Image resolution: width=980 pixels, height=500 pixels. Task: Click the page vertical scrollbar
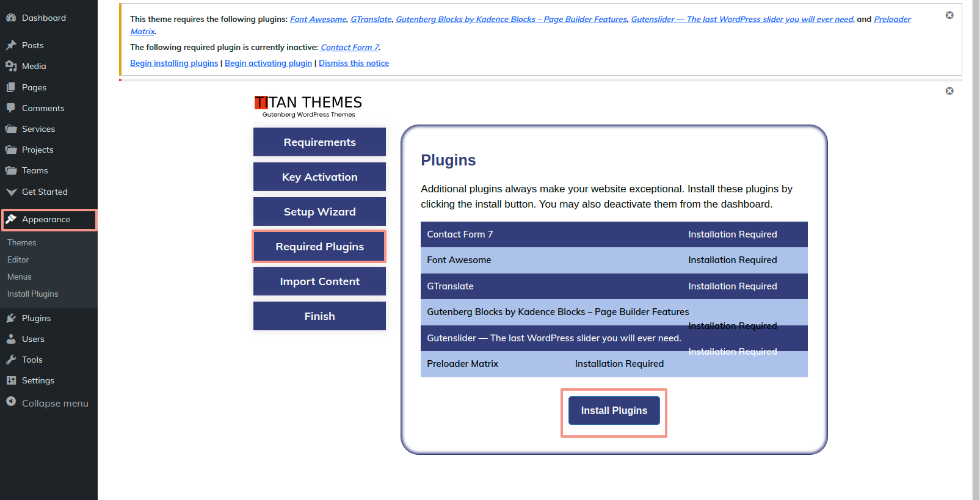976,244
